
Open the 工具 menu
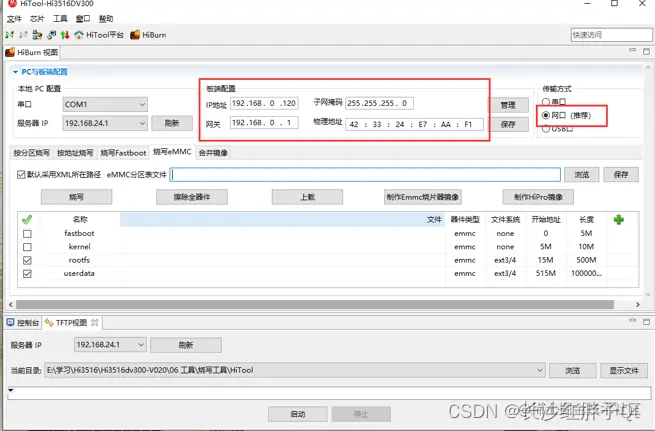tap(60, 19)
